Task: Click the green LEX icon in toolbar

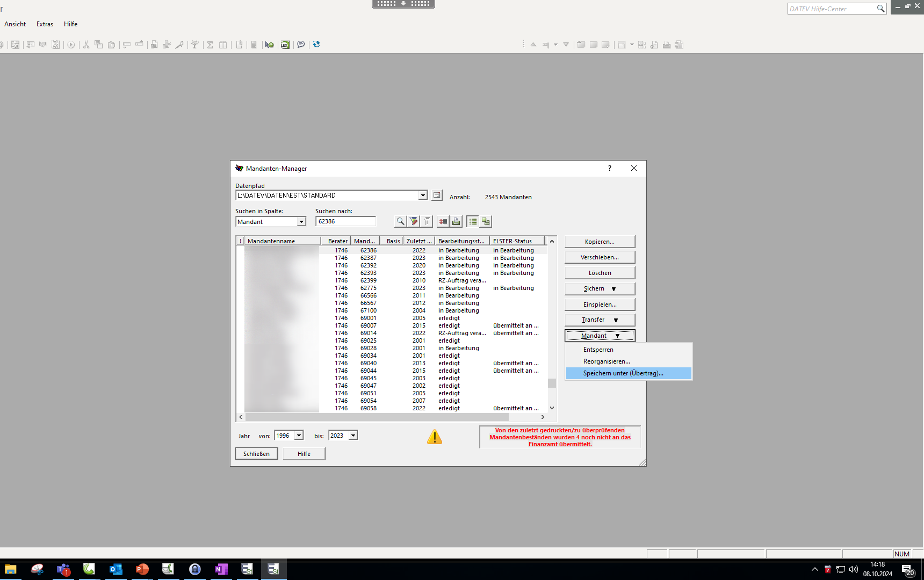Action: 285,45
